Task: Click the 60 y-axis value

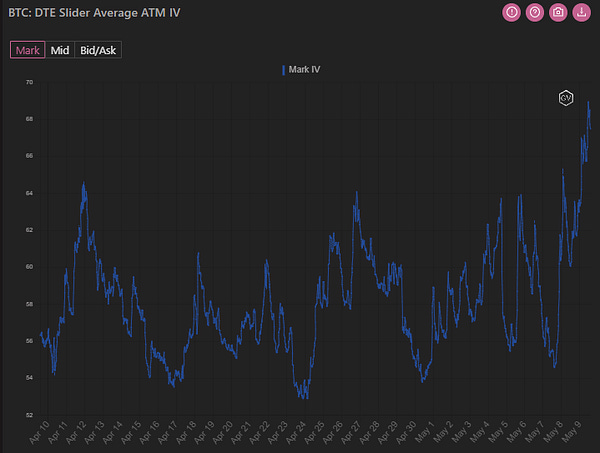Action: click(29, 267)
